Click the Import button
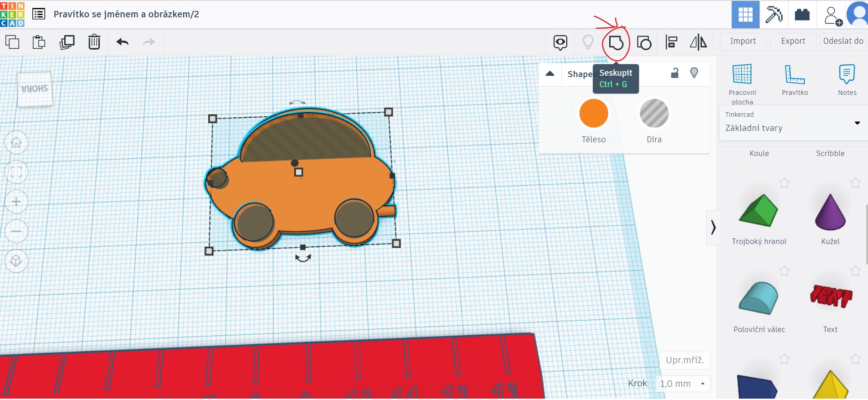The image size is (868, 400). point(743,42)
